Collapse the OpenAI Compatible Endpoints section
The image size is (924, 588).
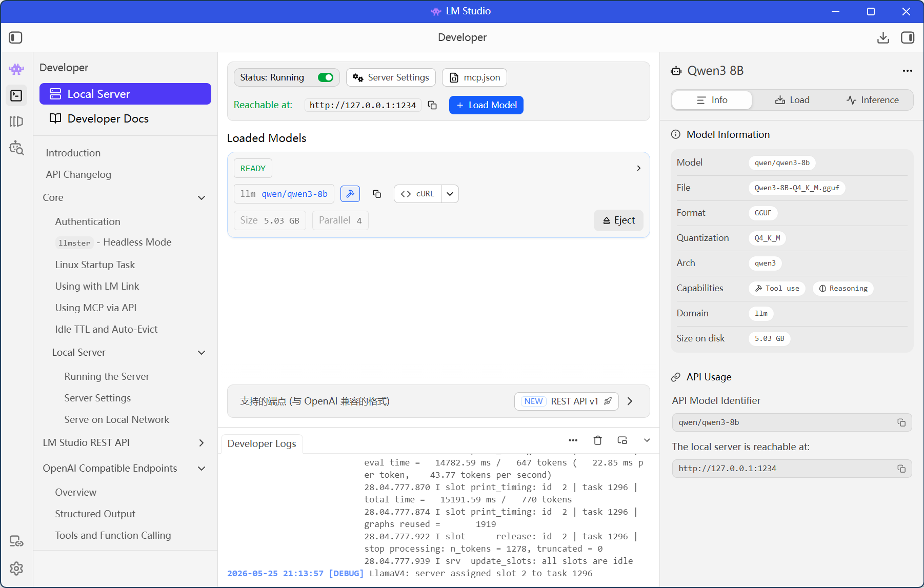(202, 469)
